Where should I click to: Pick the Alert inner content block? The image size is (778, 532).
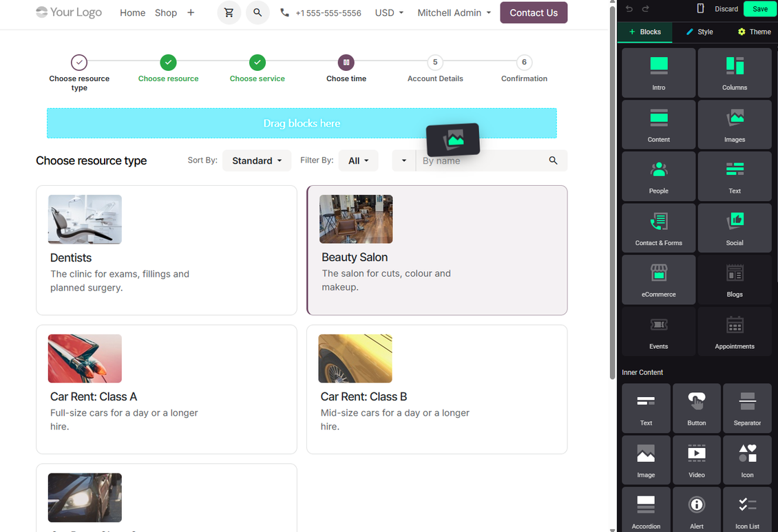[x=697, y=510]
